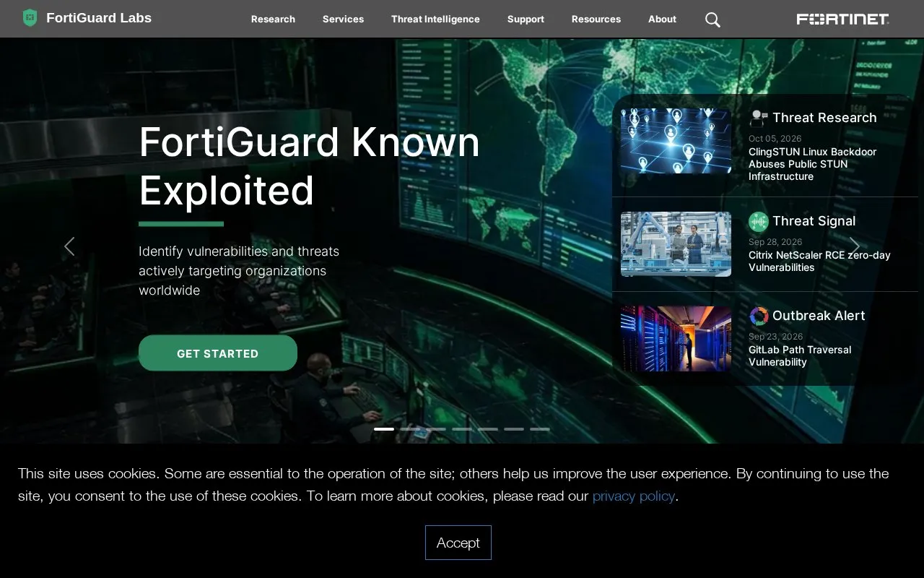Viewport: 924px width, 578px height.
Task: Go to previous slide with left arrow
Action: [x=69, y=246]
